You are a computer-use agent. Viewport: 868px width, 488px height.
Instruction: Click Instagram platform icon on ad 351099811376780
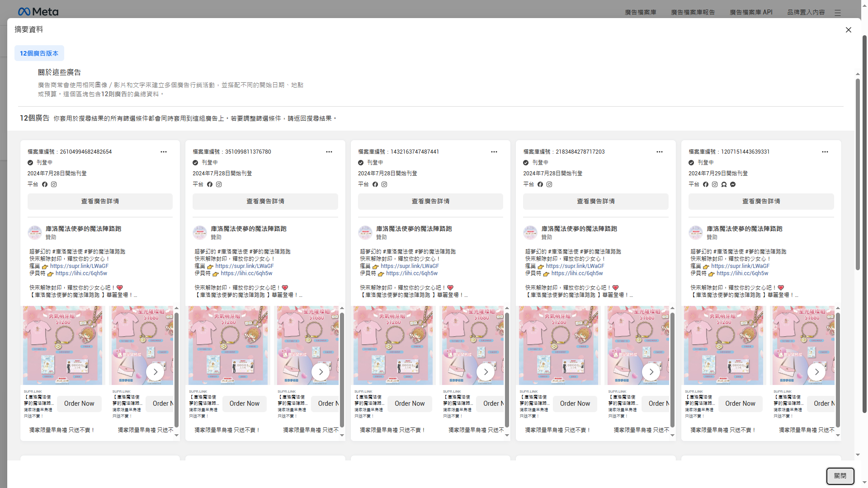coord(219,184)
